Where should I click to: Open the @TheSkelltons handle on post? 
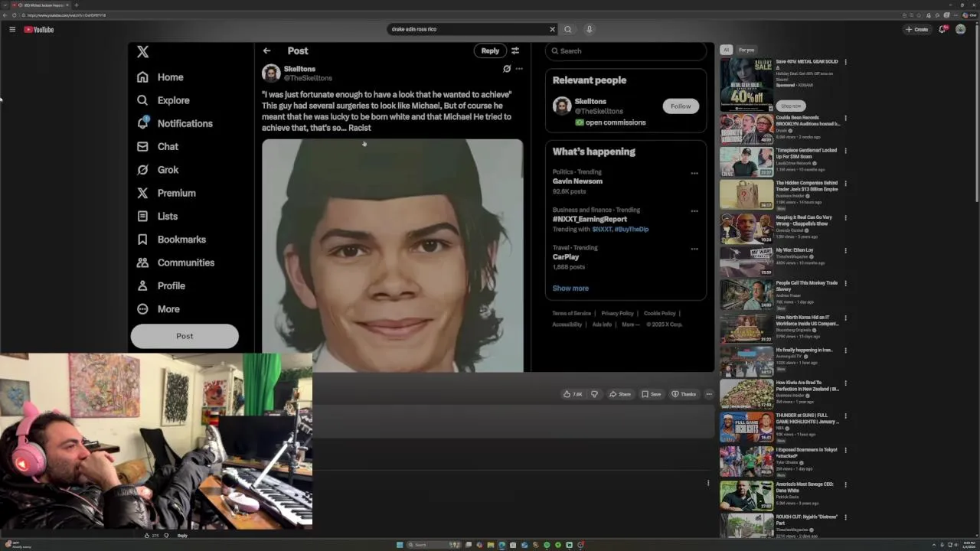308,78
